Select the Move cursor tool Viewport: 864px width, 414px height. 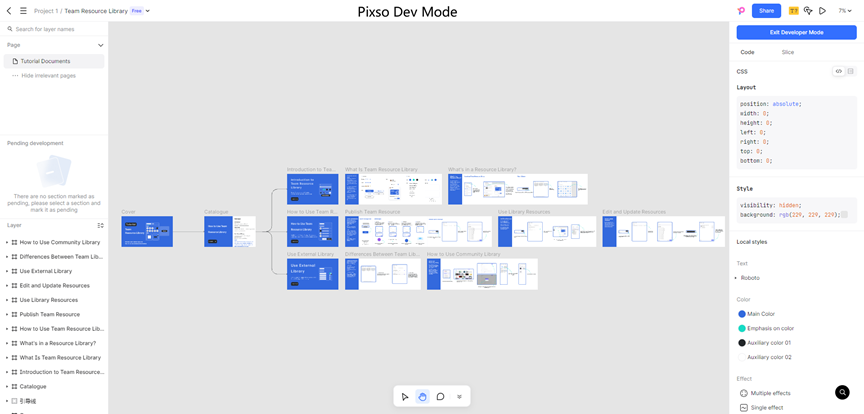(405, 397)
